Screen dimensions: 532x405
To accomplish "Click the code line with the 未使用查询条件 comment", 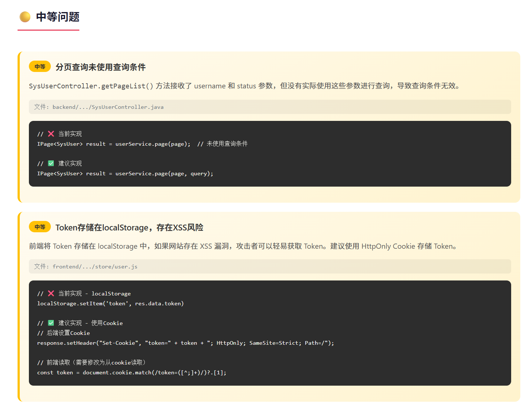I will [142, 144].
